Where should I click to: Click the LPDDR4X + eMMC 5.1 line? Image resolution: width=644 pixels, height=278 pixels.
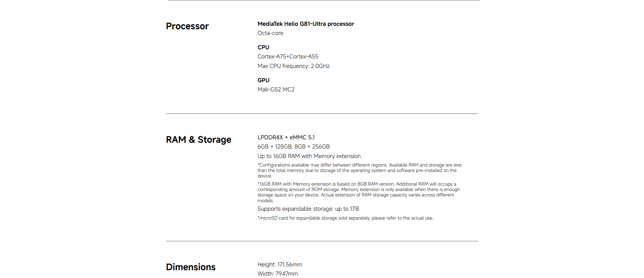tap(286, 137)
